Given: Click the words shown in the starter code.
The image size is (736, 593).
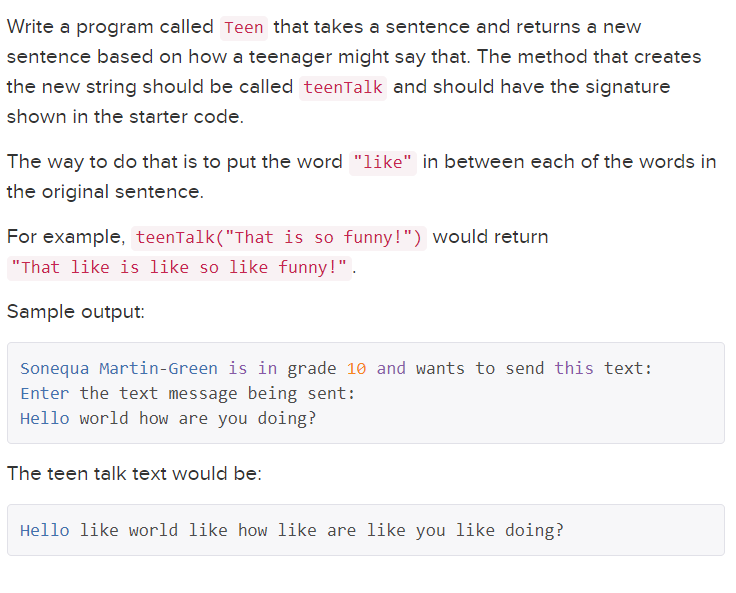Looking at the screenshot, I should [125, 117].
